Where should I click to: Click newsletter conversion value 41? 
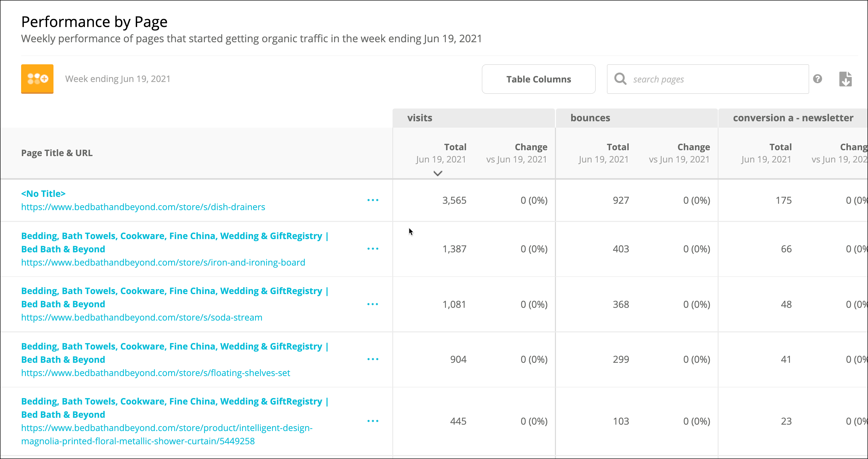coord(786,359)
